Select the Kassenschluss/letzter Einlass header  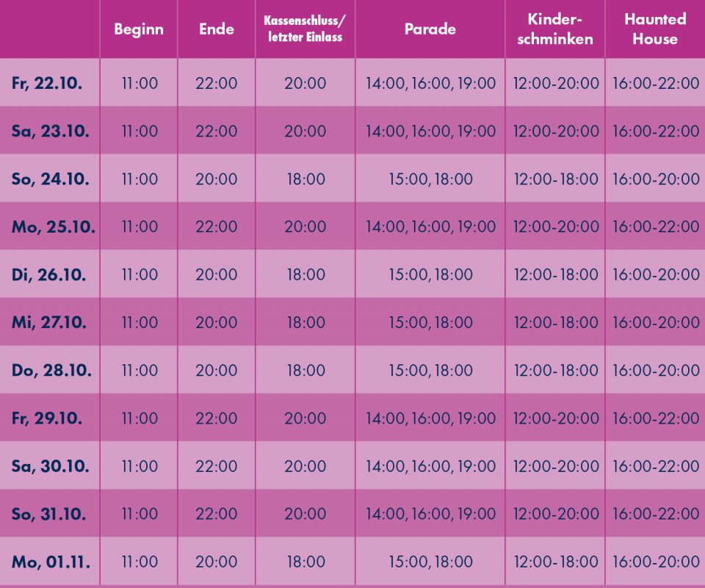305,29
